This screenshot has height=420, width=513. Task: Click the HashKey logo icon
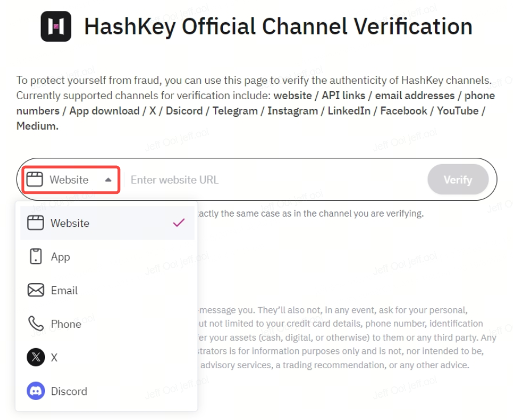point(56,26)
